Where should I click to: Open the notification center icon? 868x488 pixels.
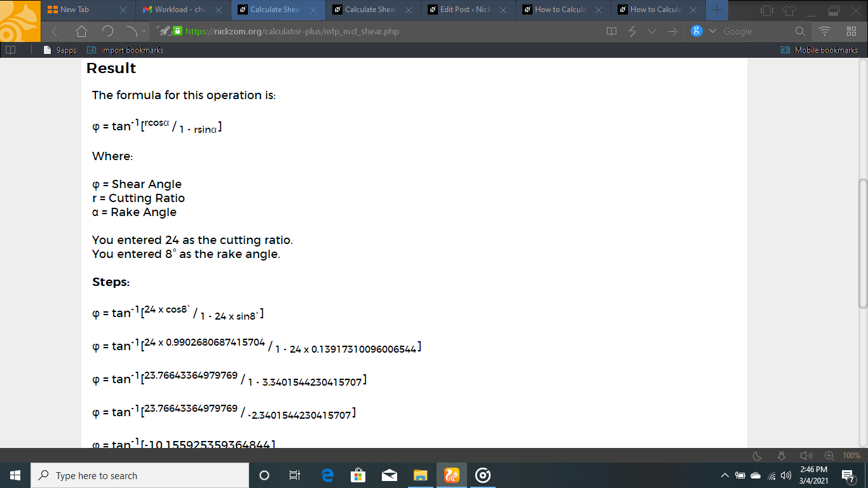[x=847, y=475]
